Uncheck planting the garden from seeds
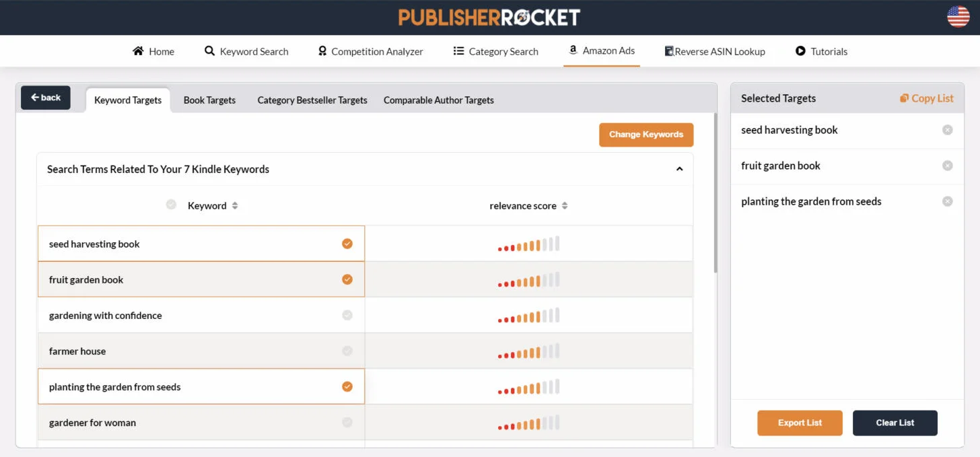The width and height of the screenshot is (980, 457). [347, 386]
